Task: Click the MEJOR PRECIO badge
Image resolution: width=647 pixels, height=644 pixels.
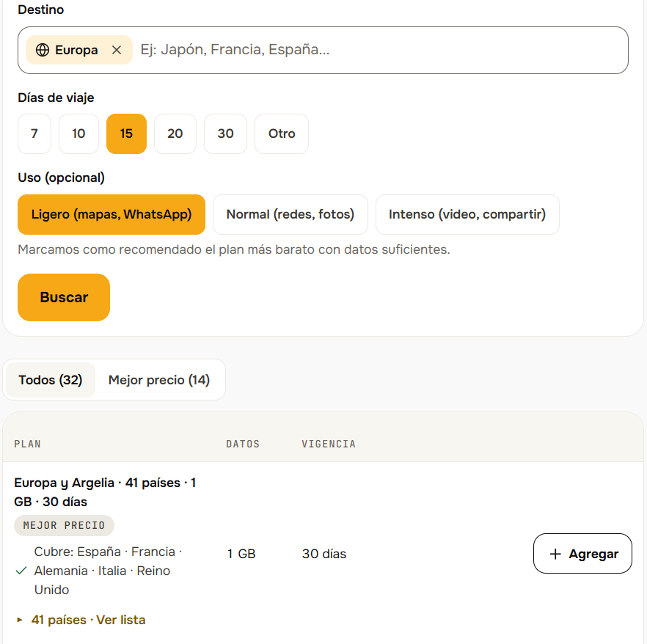Action: 64,525
